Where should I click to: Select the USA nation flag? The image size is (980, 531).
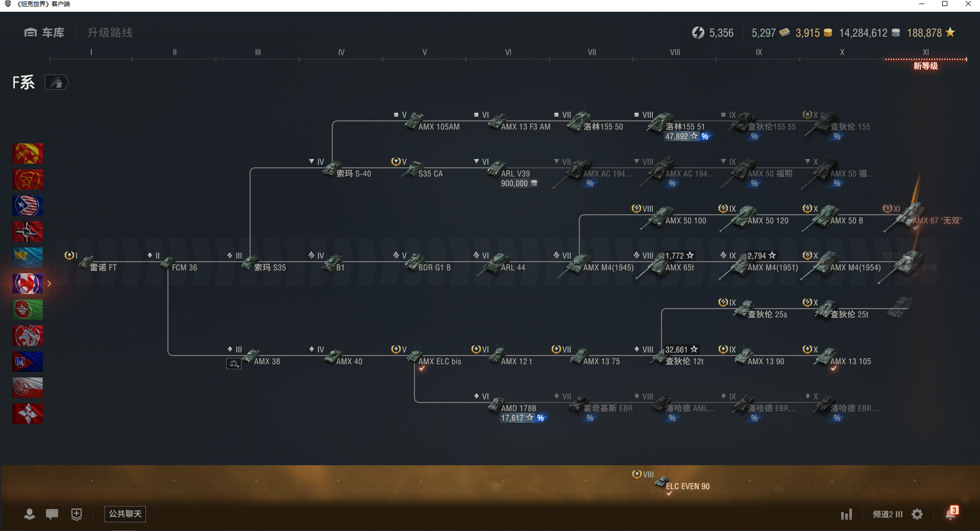(28, 206)
